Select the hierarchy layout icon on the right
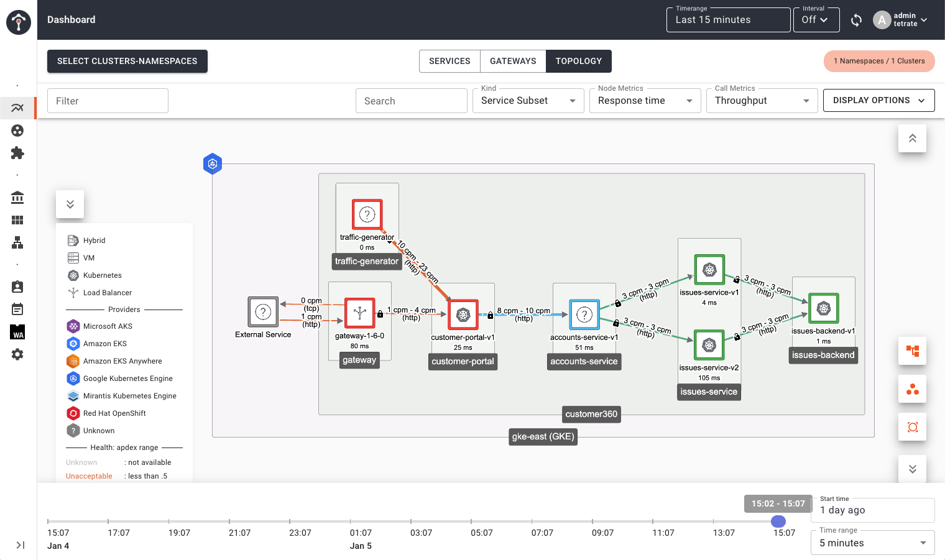945x560 pixels. pyautogui.click(x=912, y=351)
